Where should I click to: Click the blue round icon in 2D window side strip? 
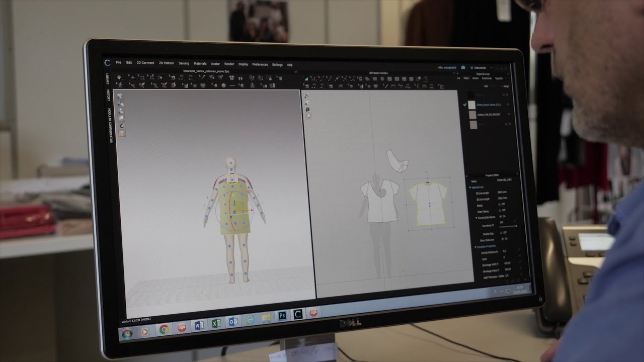pos(307,109)
